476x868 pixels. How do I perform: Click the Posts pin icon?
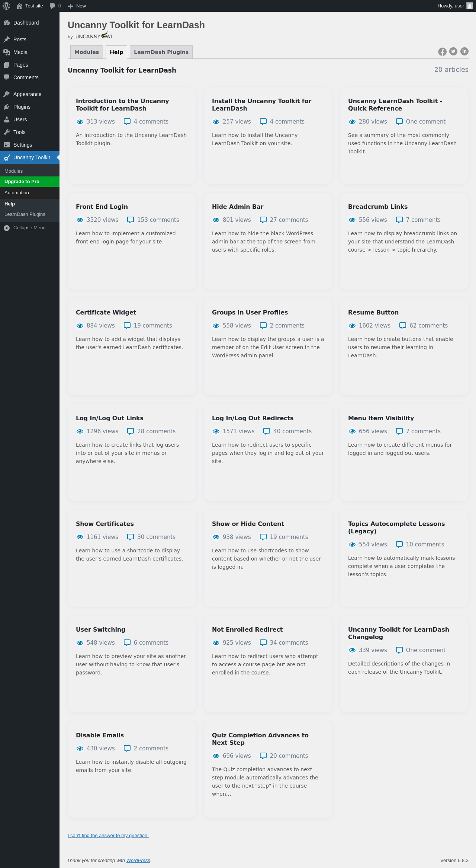[7, 39]
